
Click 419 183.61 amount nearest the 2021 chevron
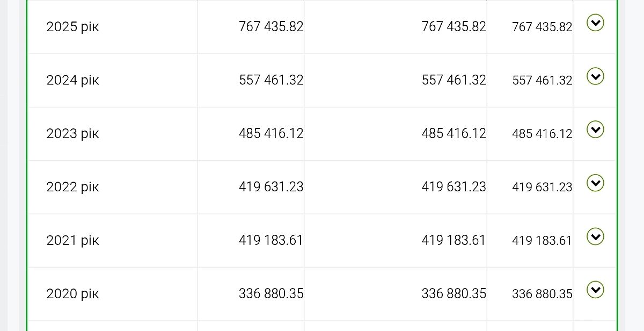click(542, 241)
